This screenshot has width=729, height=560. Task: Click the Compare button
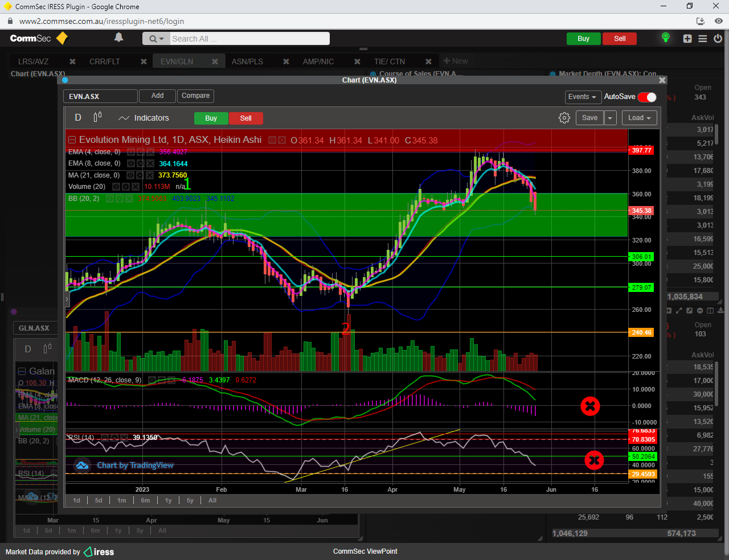tap(195, 96)
